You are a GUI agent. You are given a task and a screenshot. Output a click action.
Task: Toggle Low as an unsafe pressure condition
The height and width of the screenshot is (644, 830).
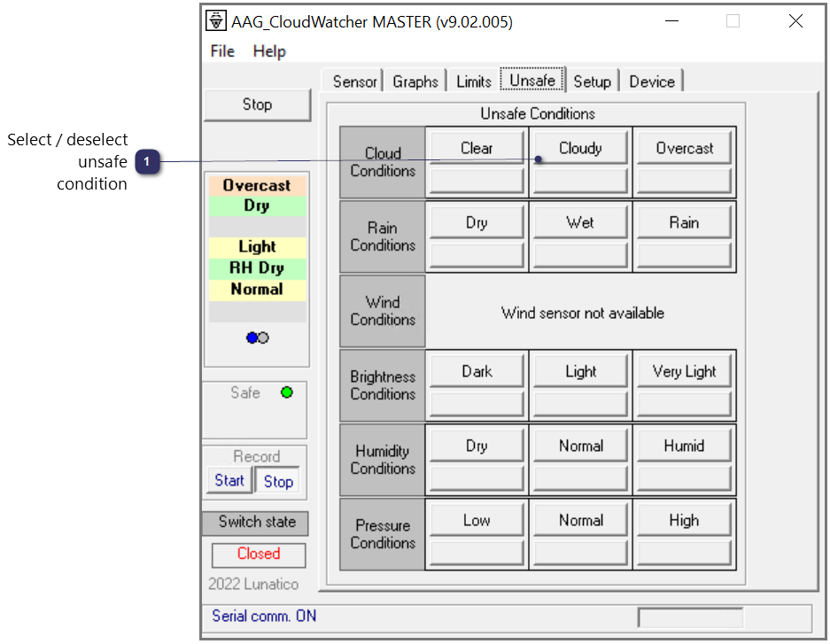477,521
